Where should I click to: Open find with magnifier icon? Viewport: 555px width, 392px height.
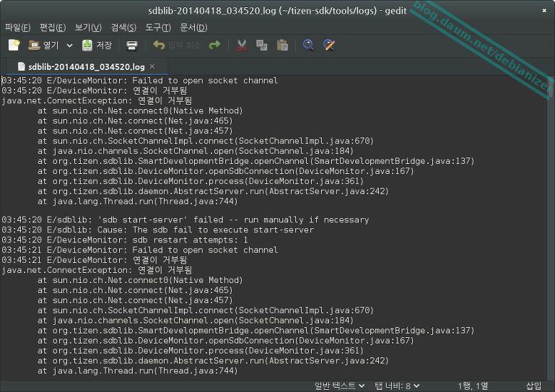click(x=308, y=45)
